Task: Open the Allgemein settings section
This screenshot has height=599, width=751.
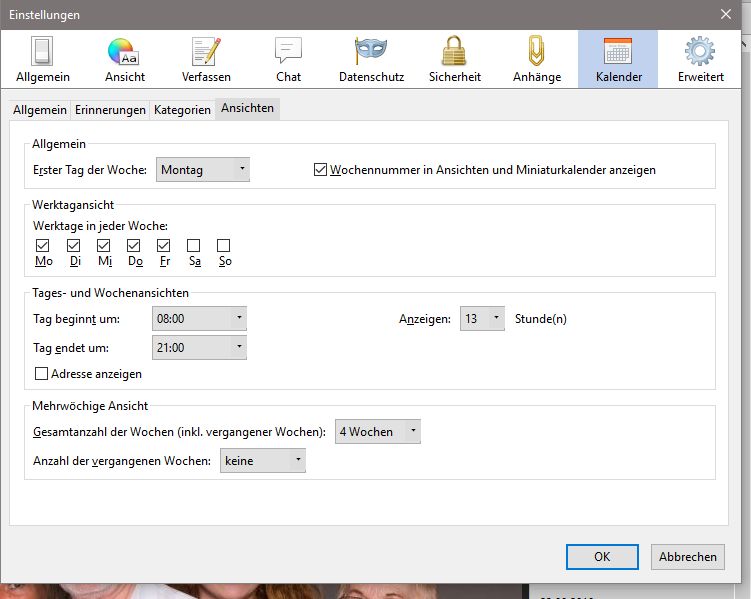Action: click(x=40, y=59)
